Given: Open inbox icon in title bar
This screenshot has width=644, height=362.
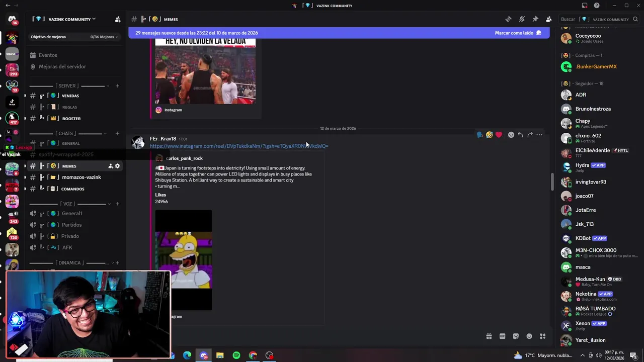Looking at the screenshot, I should [585, 6].
